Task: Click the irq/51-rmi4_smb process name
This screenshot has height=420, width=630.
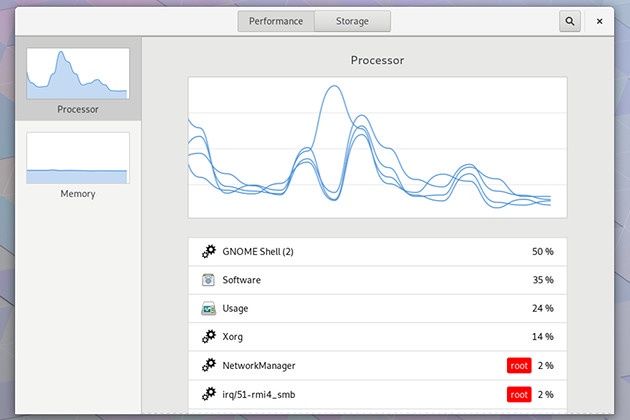Action: tap(259, 394)
